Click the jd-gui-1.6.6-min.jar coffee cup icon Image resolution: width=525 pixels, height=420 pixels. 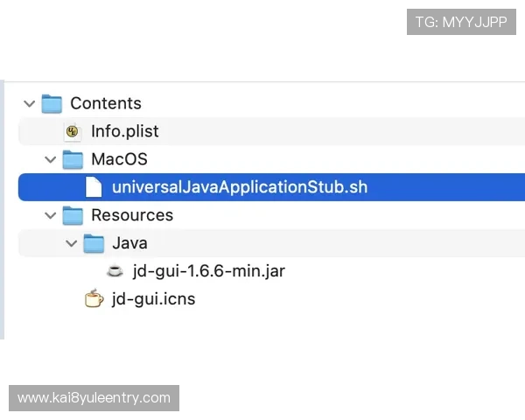(x=115, y=271)
